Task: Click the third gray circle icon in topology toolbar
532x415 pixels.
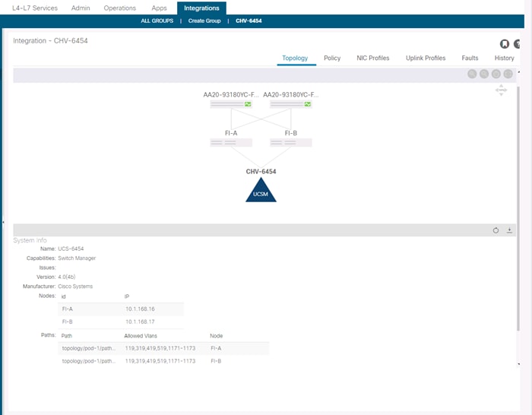Action: (496, 74)
